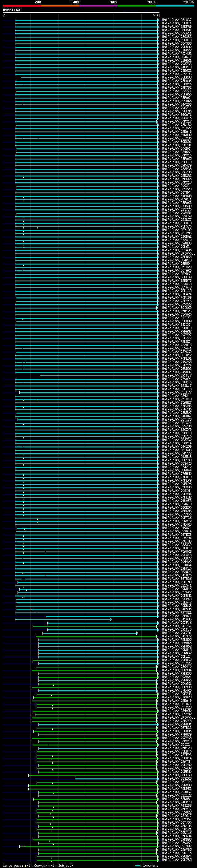197x868 pixels.
Task: Open hit UniRef100_C5IX25
Action: click(177, 663)
